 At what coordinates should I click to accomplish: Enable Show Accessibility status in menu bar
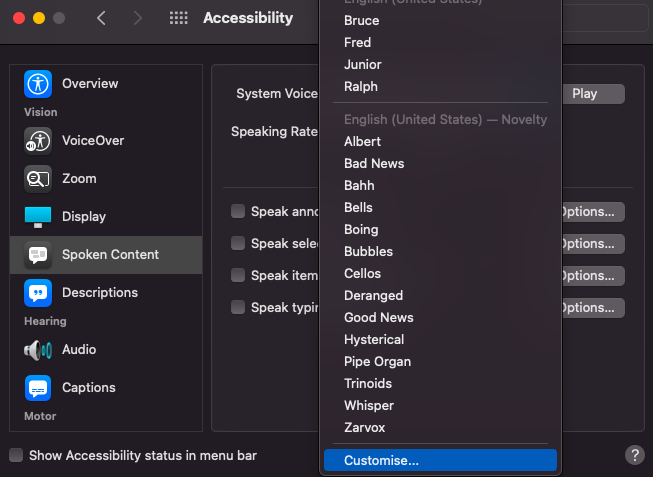point(16,455)
